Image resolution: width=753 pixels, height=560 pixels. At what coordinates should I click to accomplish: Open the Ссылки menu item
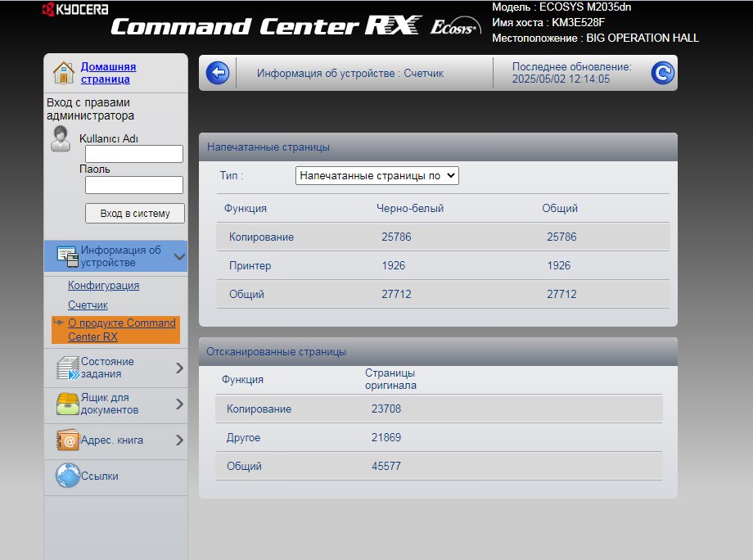99,476
